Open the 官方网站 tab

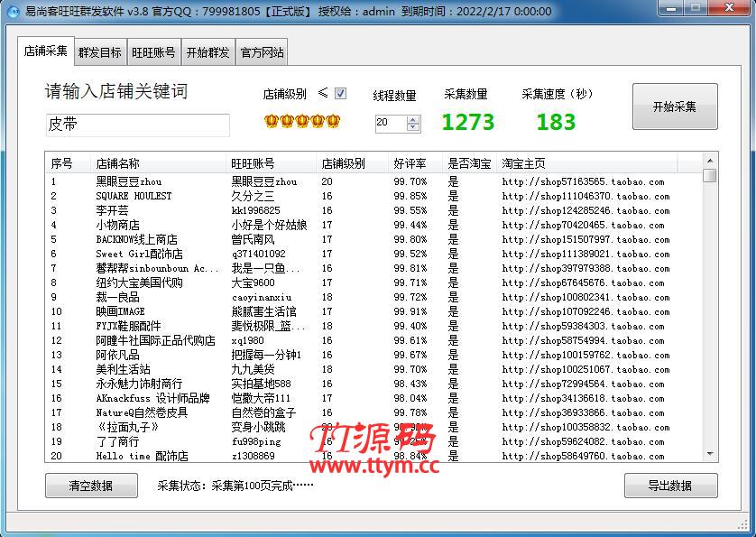(x=262, y=52)
